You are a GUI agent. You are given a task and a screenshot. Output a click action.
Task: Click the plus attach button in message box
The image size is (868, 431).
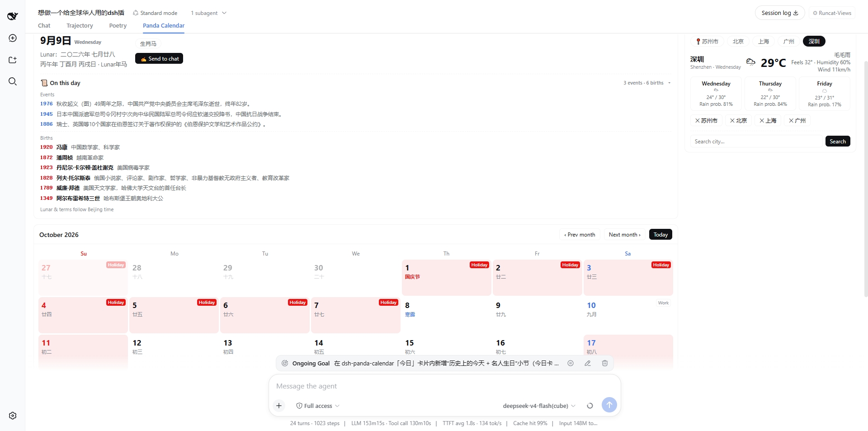(279, 406)
